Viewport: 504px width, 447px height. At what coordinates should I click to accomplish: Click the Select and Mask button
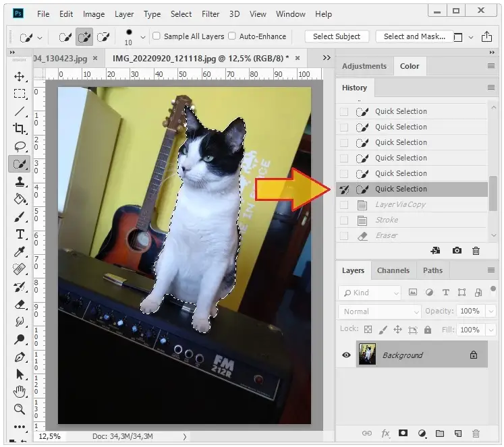click(414, 36)
